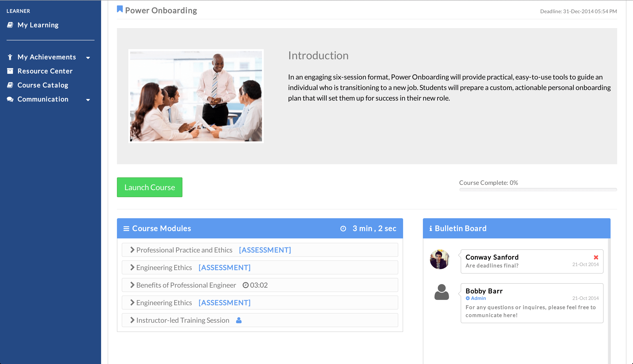Click the Conway Sanford name in the bulletin
Viewport: 633px width, 364px height.
(x=492, y=257)
